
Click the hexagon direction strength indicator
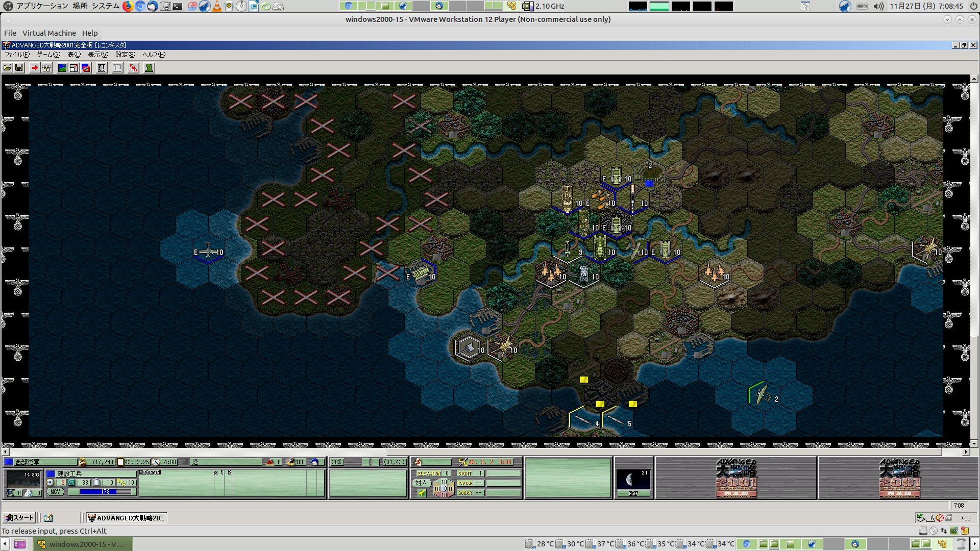[444, 488]
